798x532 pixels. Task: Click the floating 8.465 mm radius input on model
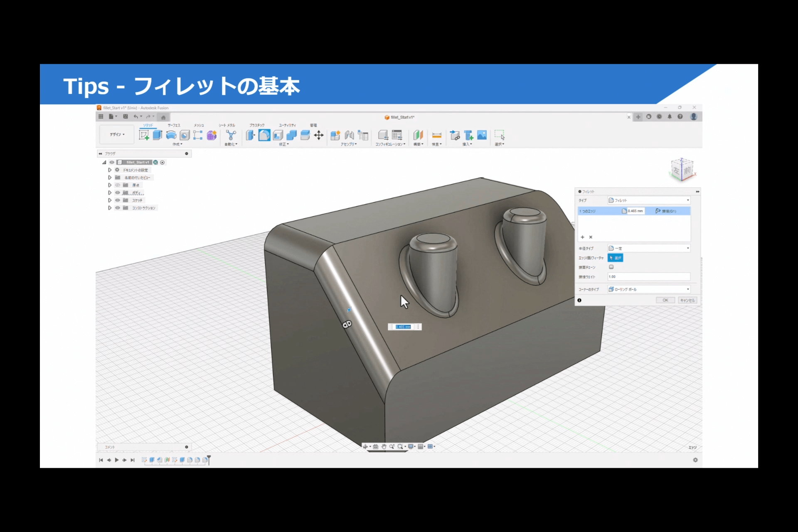click(403, 327)
